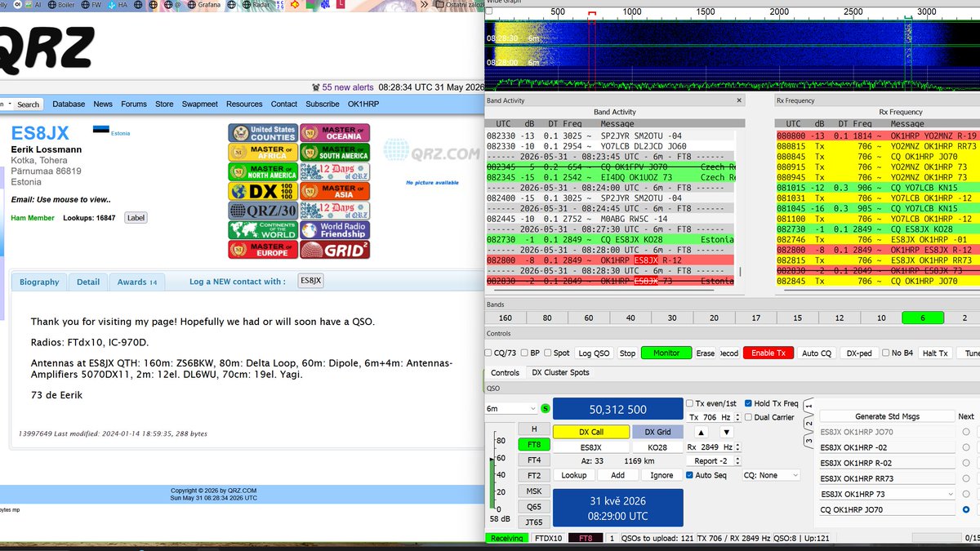Switch to the Detail tab on QRZ

pos(88,282)
